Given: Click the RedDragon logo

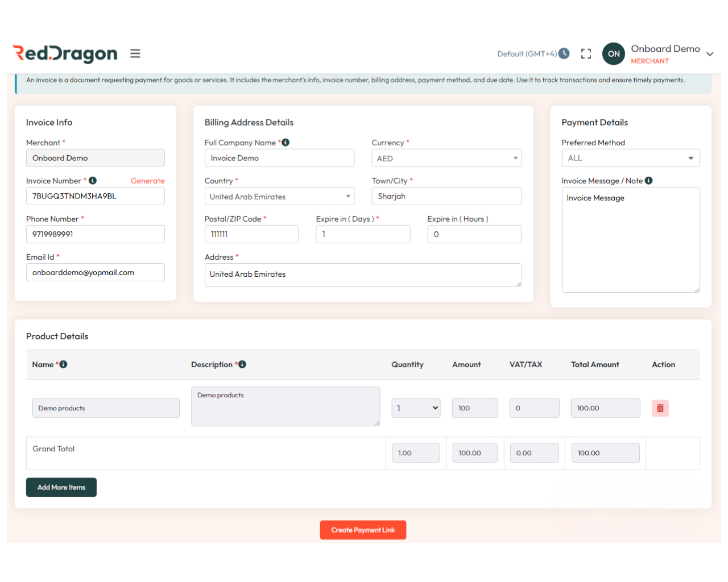Looking at the screenshot, I should tap(64, 53).
